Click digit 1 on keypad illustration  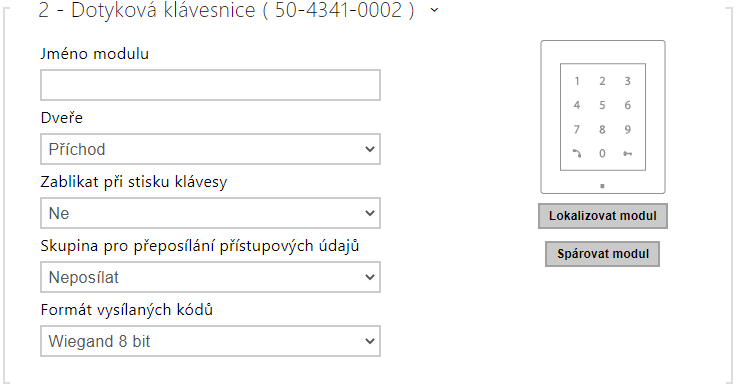coord(577,81)
